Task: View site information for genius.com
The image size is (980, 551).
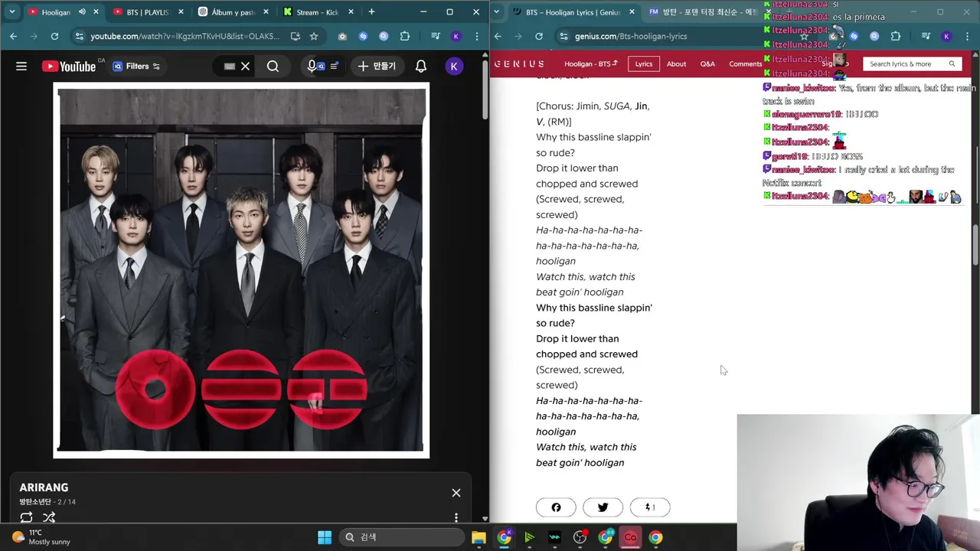Action: [x=563, y=36]
